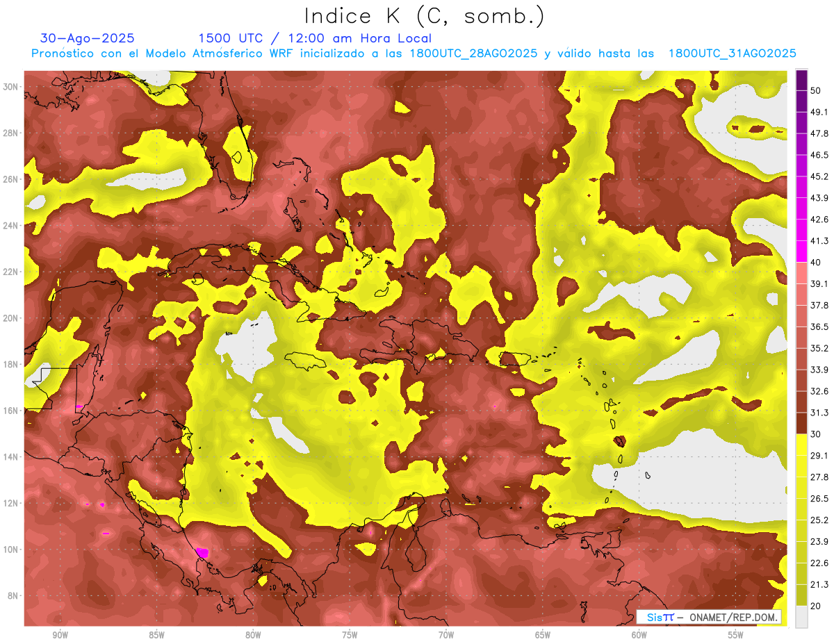Click the 65W longitude label
Viewport: 834px width, 644px height.
(x=543, y=635)
